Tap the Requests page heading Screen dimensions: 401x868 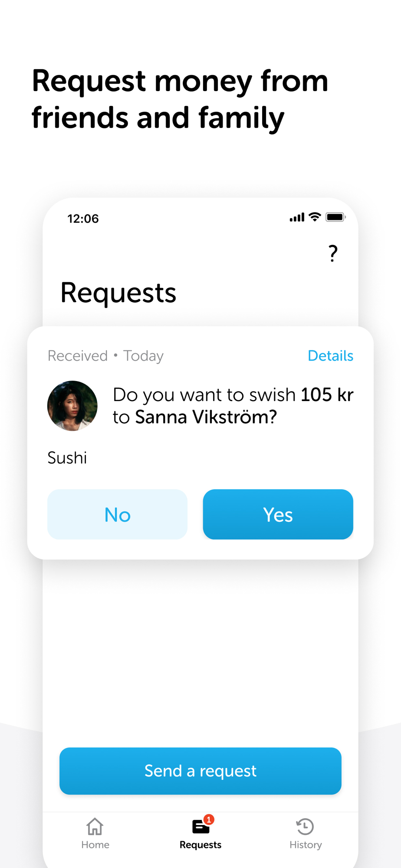tap(118, 293)
